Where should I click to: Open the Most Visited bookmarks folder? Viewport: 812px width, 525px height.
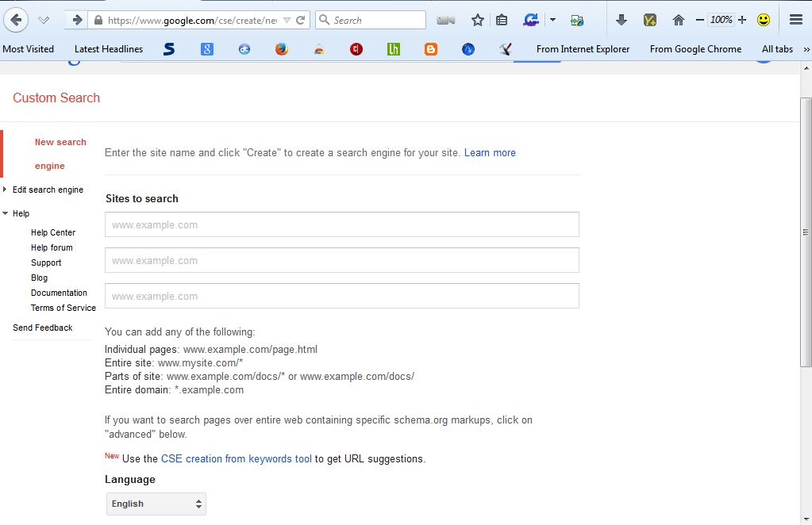click(28, 49)
